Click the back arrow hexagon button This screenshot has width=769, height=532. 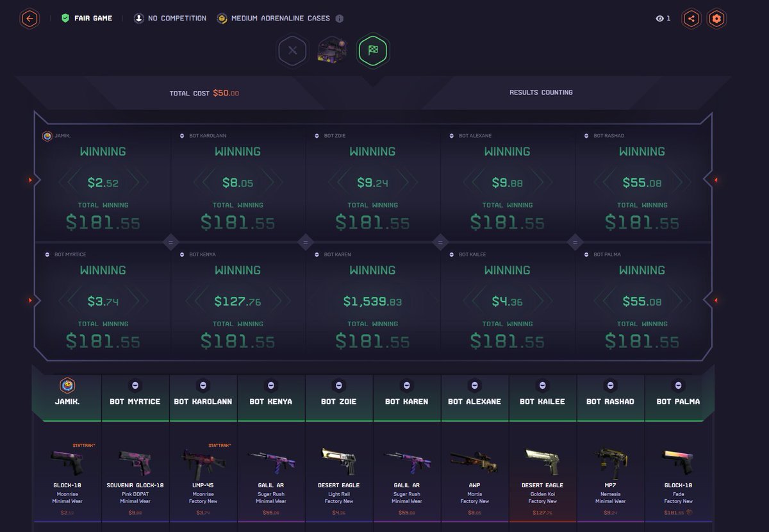tap(29, 19)
